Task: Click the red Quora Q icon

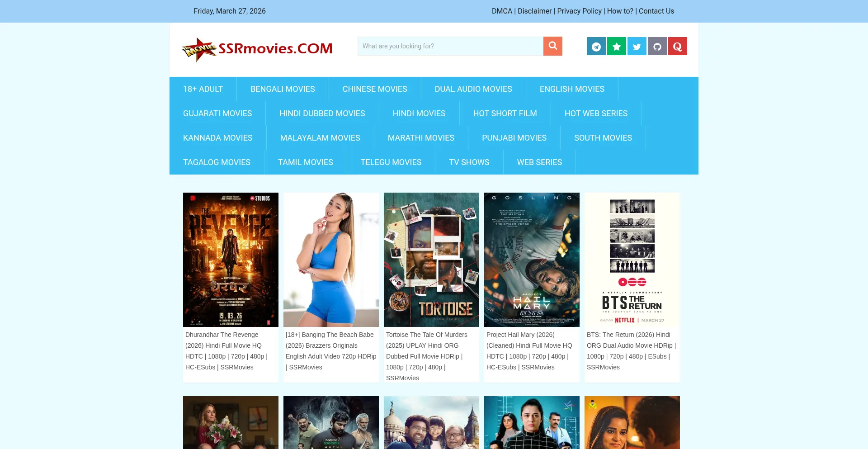Action: pos(678,46)
